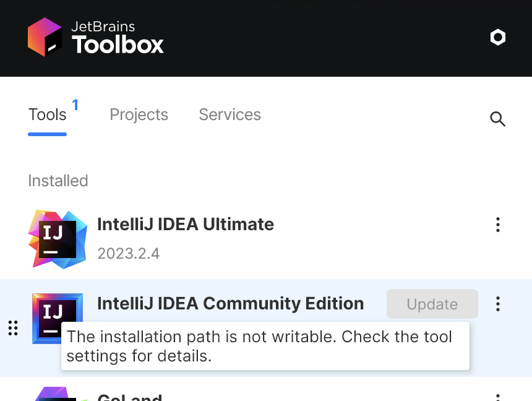This screenshot has width=532, height=401.
Task: Click the IntelliJ IDEA Ultimate icon
Action: click(x=57, y=239)
